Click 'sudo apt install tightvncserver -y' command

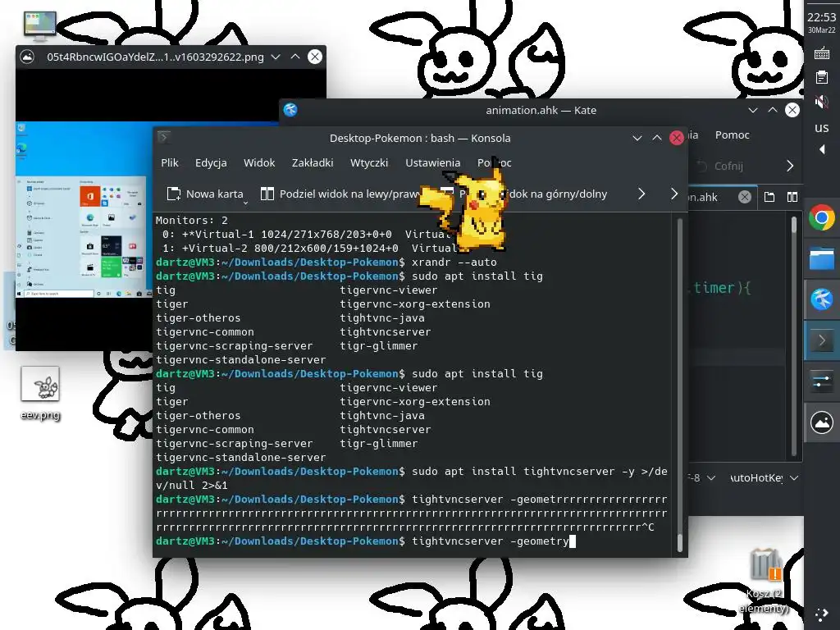tap(523, 472)
